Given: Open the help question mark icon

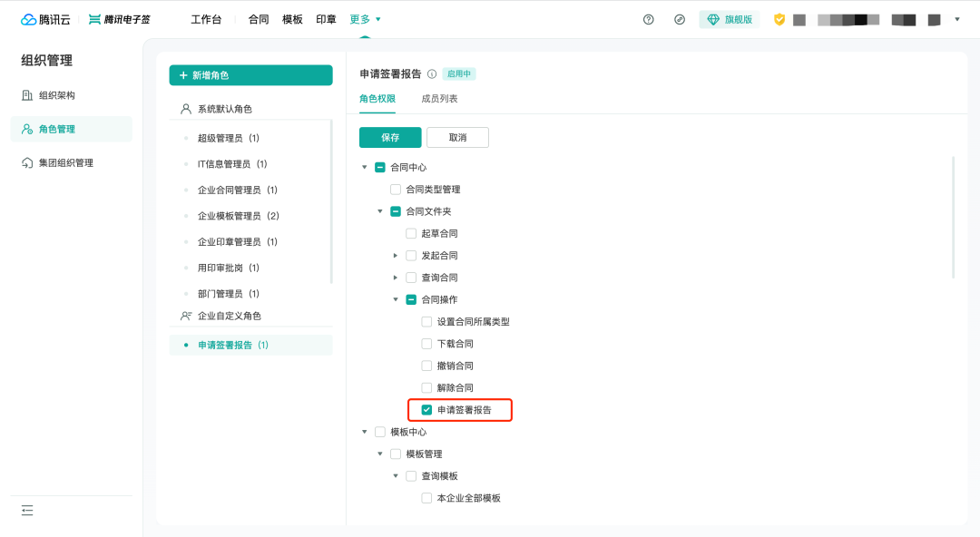Looking at the screenshot, I should pos(648,19).
